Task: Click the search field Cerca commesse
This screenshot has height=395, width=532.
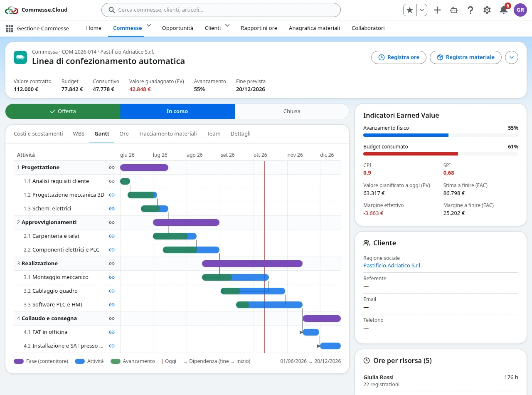Action: [x=221, y=10]
